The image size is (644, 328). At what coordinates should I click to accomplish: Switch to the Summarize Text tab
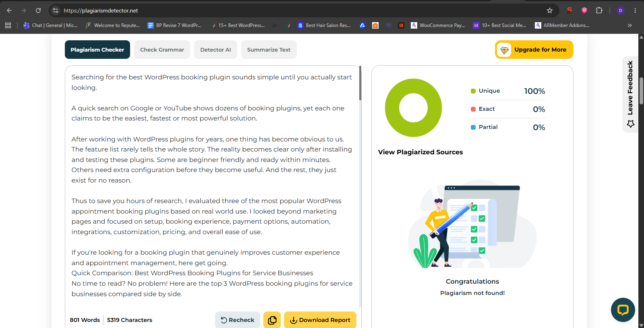pyautogui.click(x=269, y=50)
